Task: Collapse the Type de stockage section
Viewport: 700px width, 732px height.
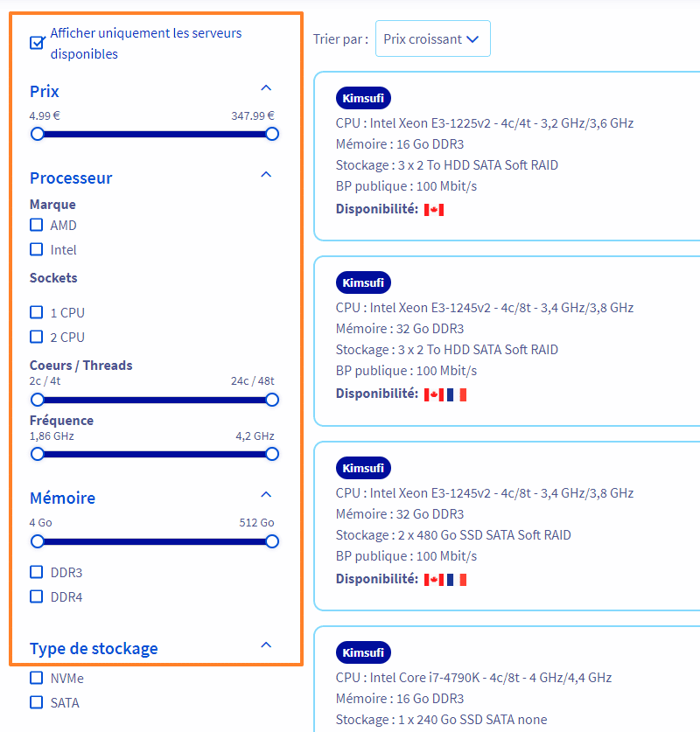Action: click(267, 645)
